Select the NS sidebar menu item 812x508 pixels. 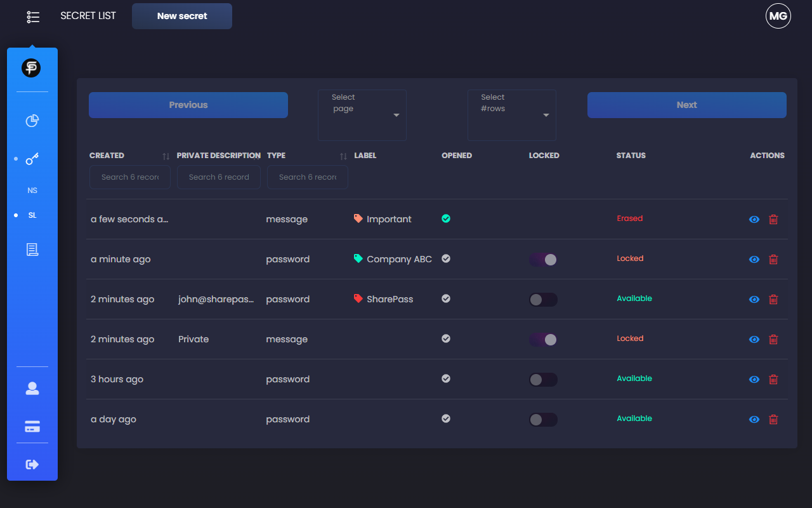click(x=32, y=190)
